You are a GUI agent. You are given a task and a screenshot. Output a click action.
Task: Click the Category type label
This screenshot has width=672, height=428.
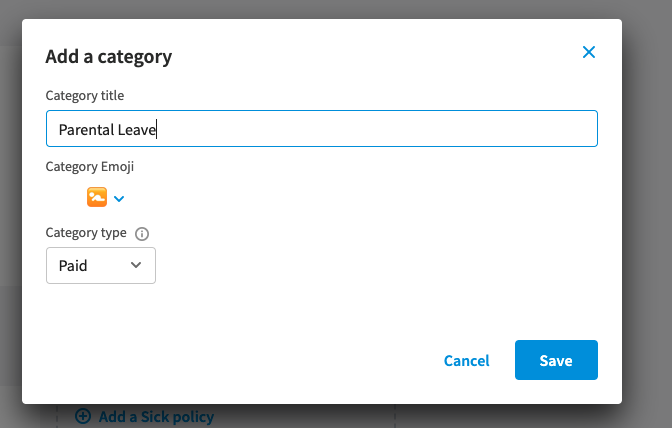pyautogui.click(x=86, y=233)
